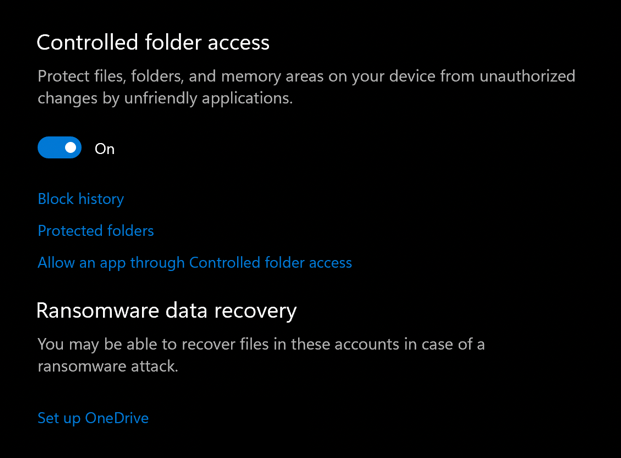Click the Ransomware data recovery heading
Screen dimensions: 621x458
[x=167, y=310]
